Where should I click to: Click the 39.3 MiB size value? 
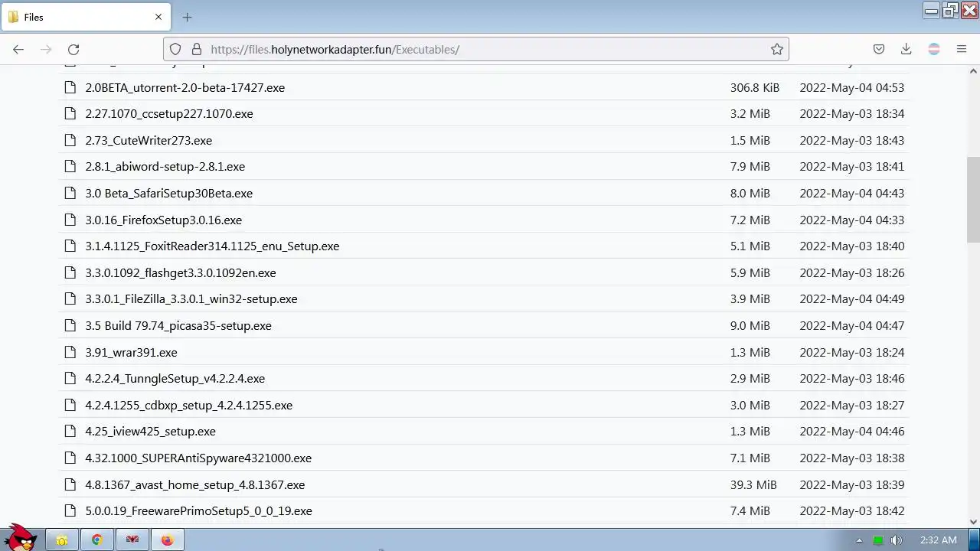[x=753, y=484]
